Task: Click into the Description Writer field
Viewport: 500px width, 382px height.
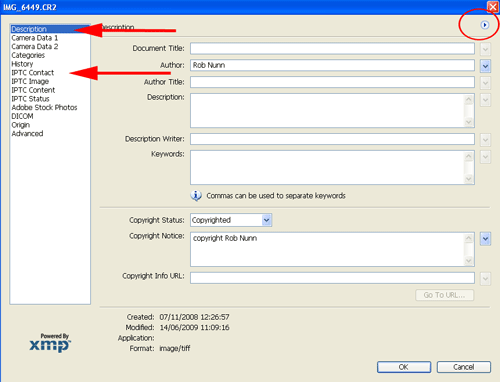Action: pos(332,139)
